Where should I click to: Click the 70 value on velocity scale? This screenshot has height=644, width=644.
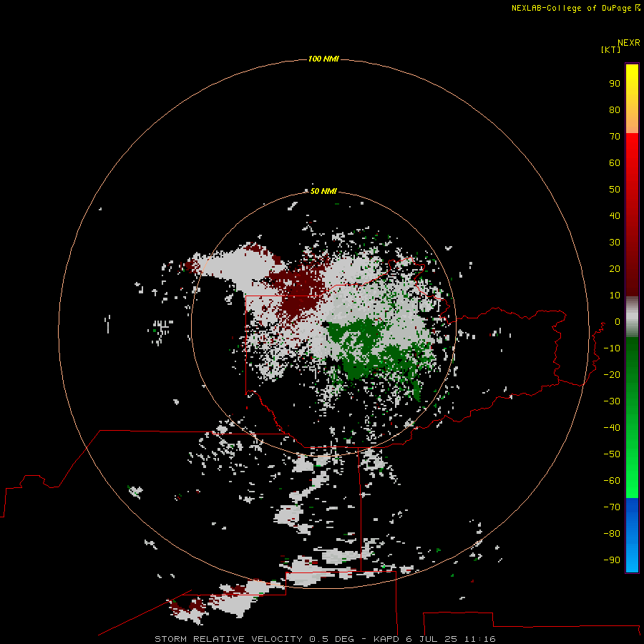click(615, 137)
